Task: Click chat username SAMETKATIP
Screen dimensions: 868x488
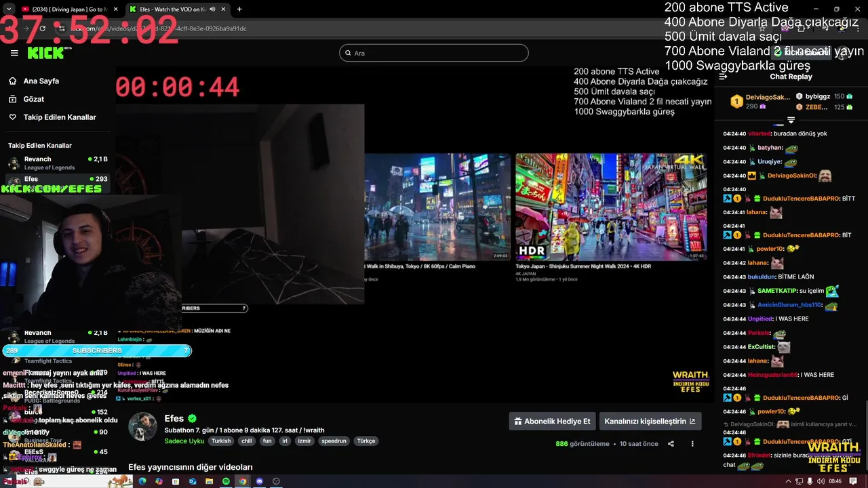Action: pos(776,291)
